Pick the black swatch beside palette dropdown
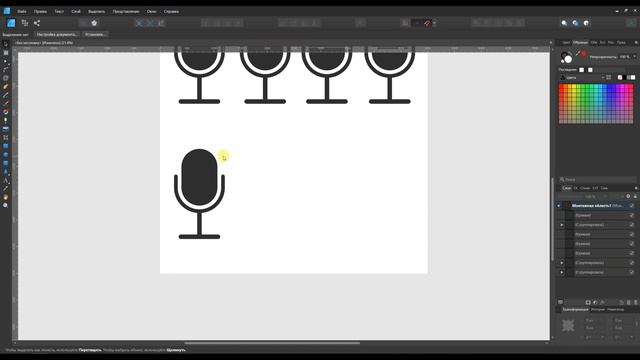The height and width of the screenshot is (360, 640). [624, 78]
